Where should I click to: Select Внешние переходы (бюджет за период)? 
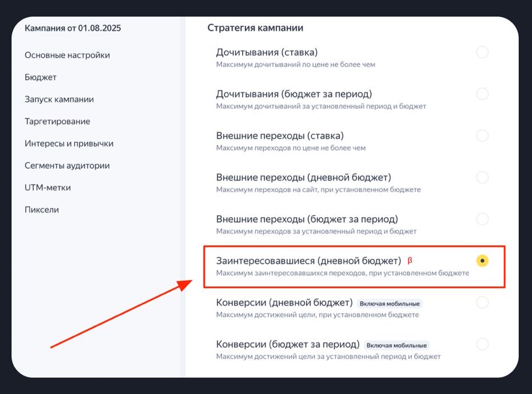pyautogui.click(x=482, y=219)
